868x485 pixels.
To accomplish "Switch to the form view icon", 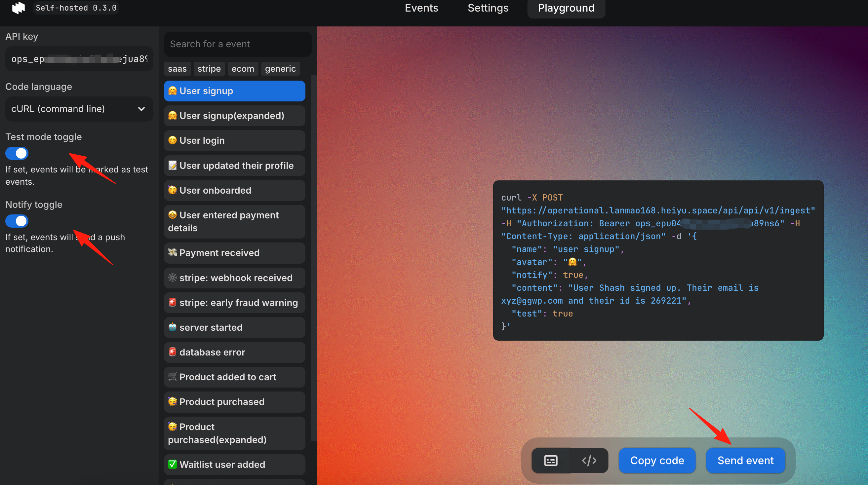I will click(x=551, y=461).
